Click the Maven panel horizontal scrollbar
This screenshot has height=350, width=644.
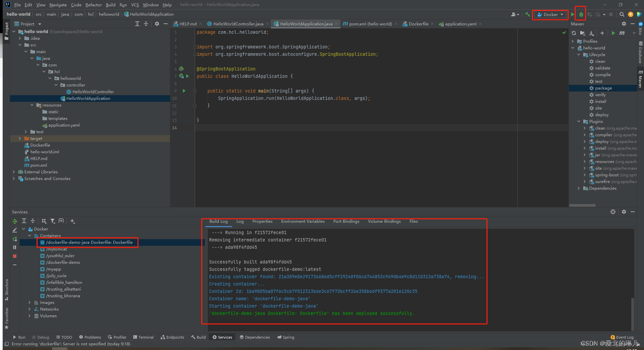tap(582, 205)
